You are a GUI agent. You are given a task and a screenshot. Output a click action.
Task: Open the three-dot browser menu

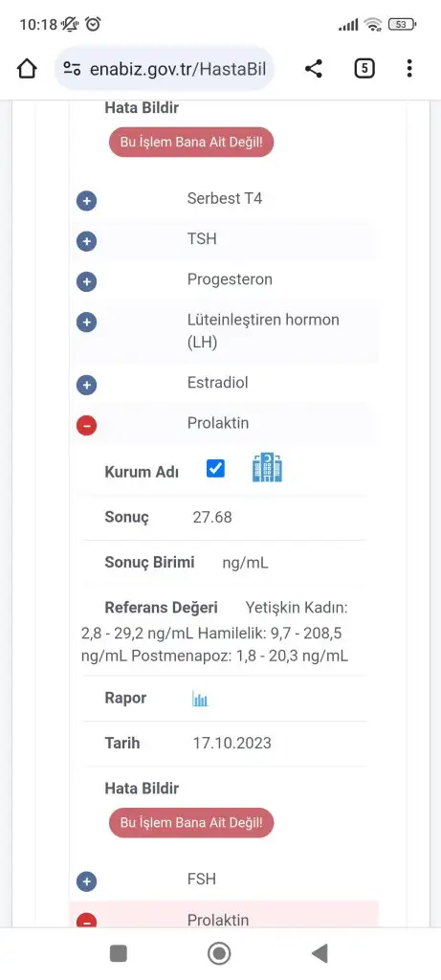pyautogui.click(x=409, y=68)
